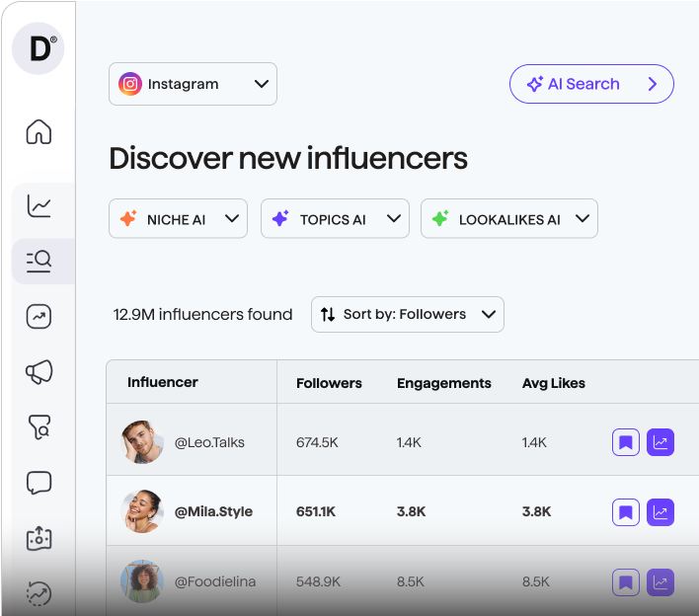Click the home icon in sidebar
699x616 pixels.
point(39,131)
